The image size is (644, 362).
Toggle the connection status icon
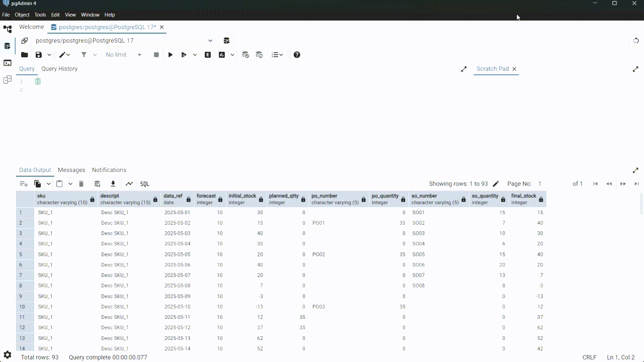pyautogui.click(x=24, y=41)
